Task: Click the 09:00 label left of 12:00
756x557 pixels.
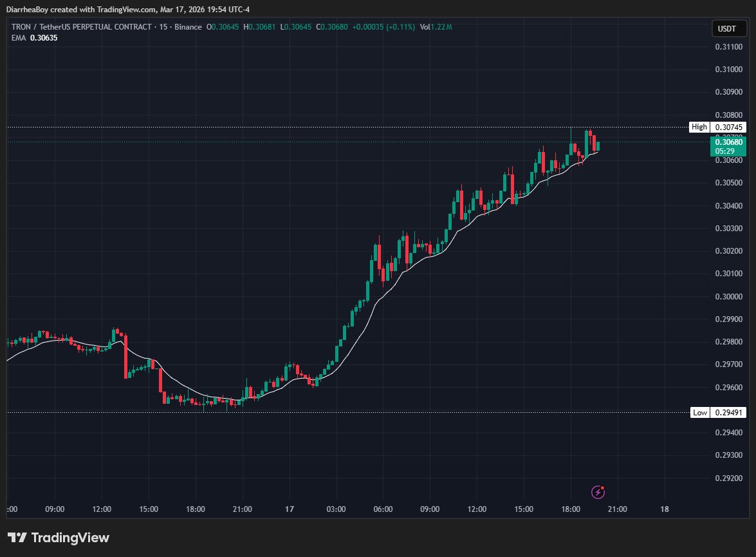Action: click(x=55, y=509)
